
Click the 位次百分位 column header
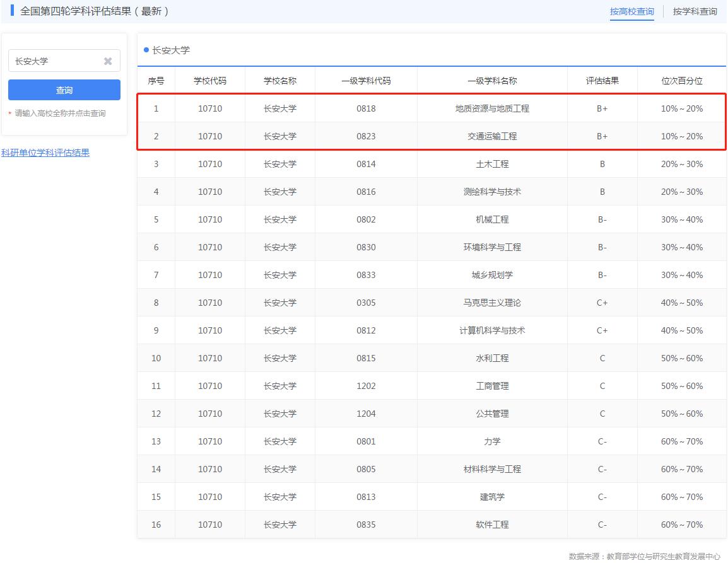(682, 80)
